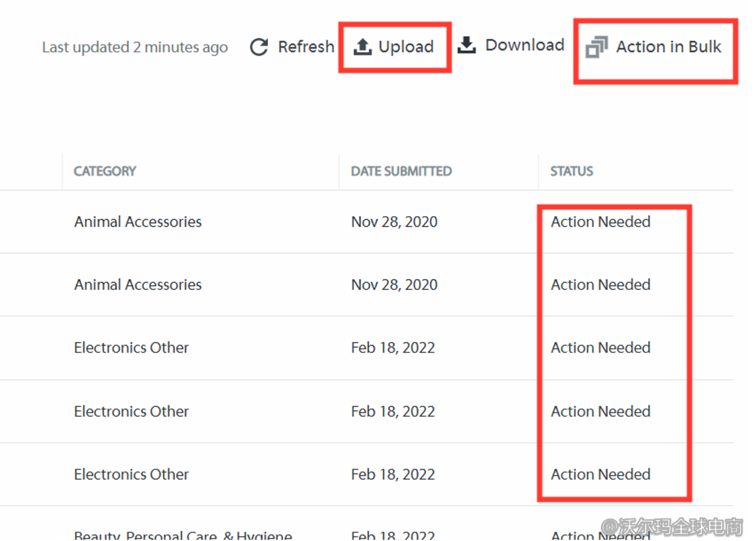Viewport: 756px width, 541px height.
Task: Sort by the CATEGORY column header
Action: 105,171
